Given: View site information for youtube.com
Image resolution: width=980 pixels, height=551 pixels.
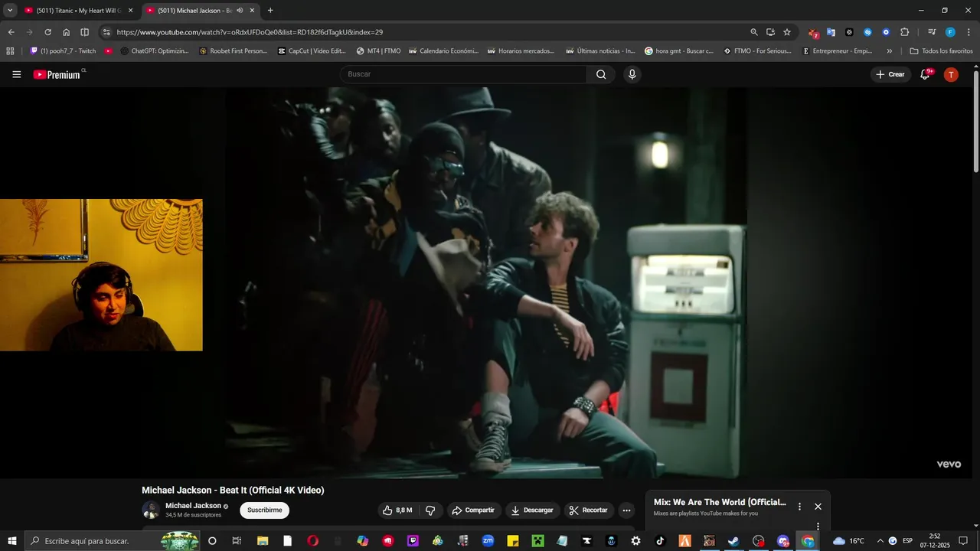Looking at the screenshot, I should [x=106, y=32].
